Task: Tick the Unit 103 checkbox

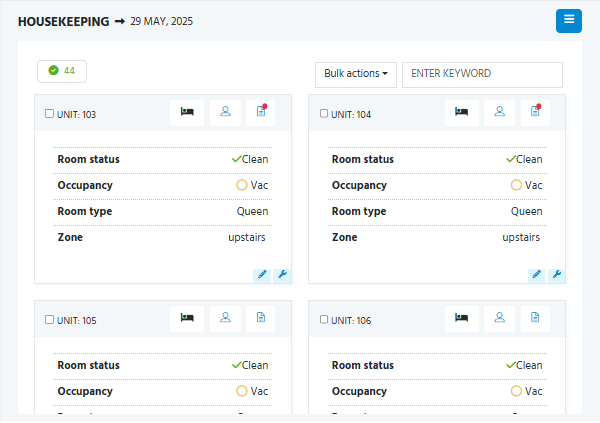Action: [49, 114]
